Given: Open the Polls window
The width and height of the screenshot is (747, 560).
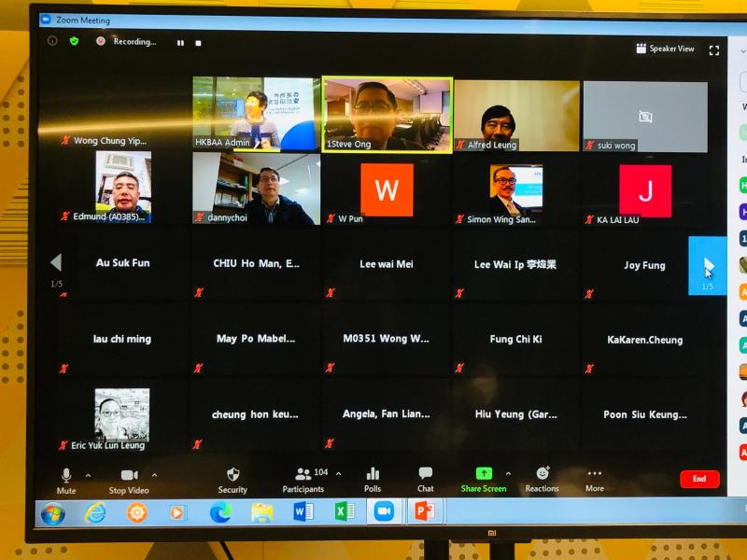Looking at the screenshot, I should 373,479.
